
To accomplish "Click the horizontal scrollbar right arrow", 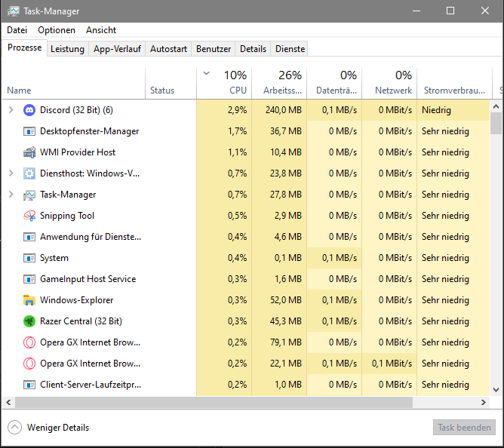I will click(x=484, y=402).
